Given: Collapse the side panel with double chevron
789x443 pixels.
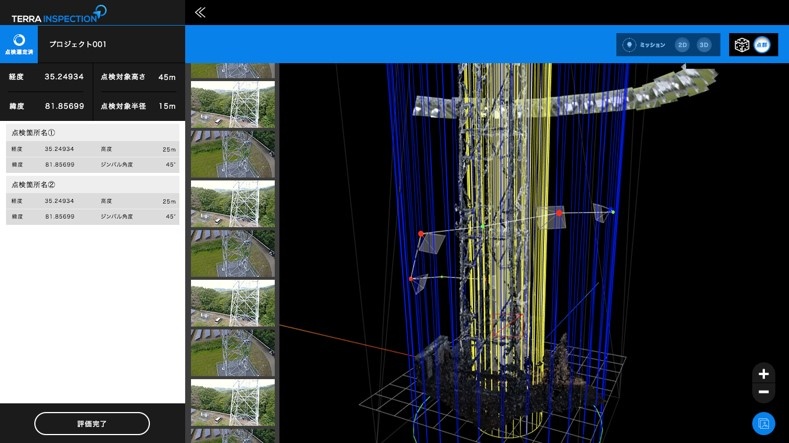Looking at the screenshot, I should tap(200, 12).
